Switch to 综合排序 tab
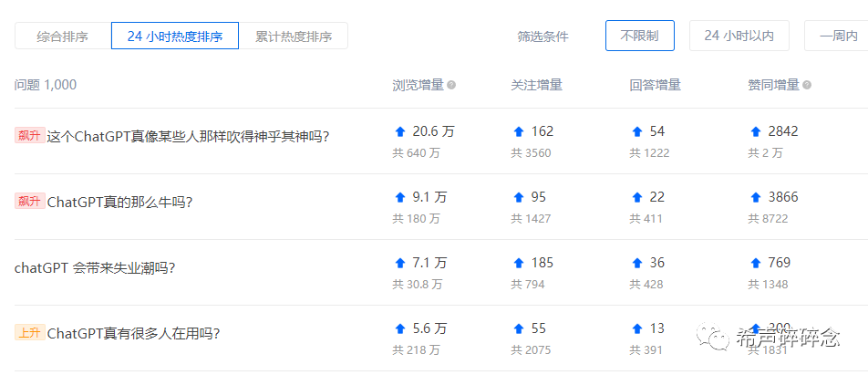The width and height of the screenshot is (868, 375). (63, 36)
